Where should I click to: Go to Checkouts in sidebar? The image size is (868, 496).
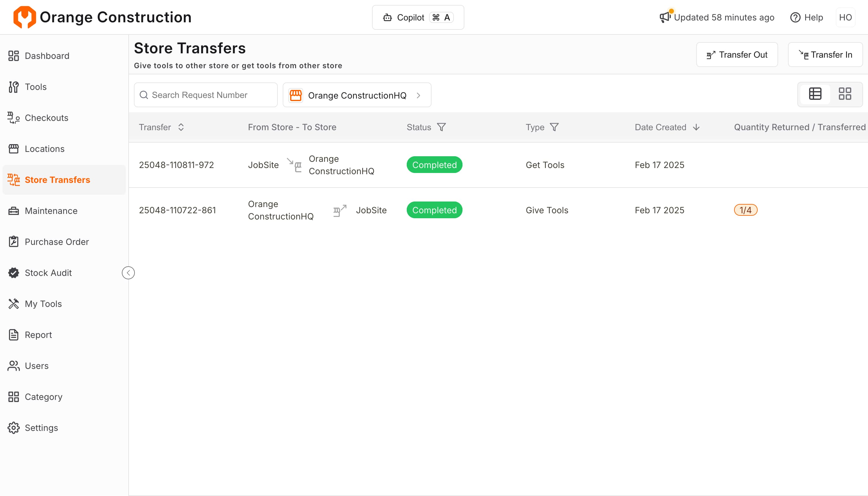(x=46, y=118)
